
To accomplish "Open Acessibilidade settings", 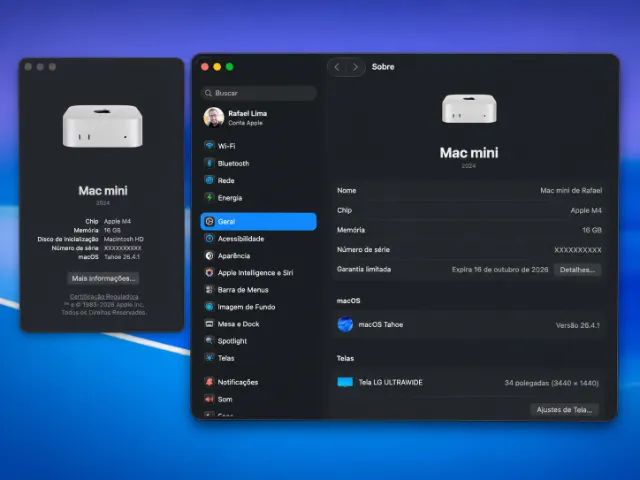I will (x=259, y=238).
